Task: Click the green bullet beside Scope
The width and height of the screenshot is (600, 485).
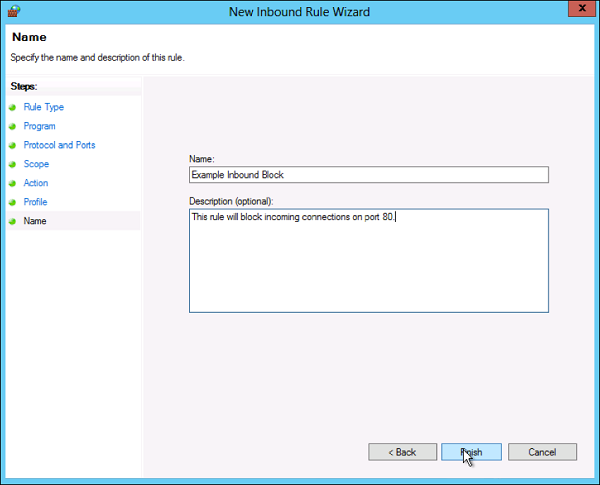Action: (x=13, y=164)
